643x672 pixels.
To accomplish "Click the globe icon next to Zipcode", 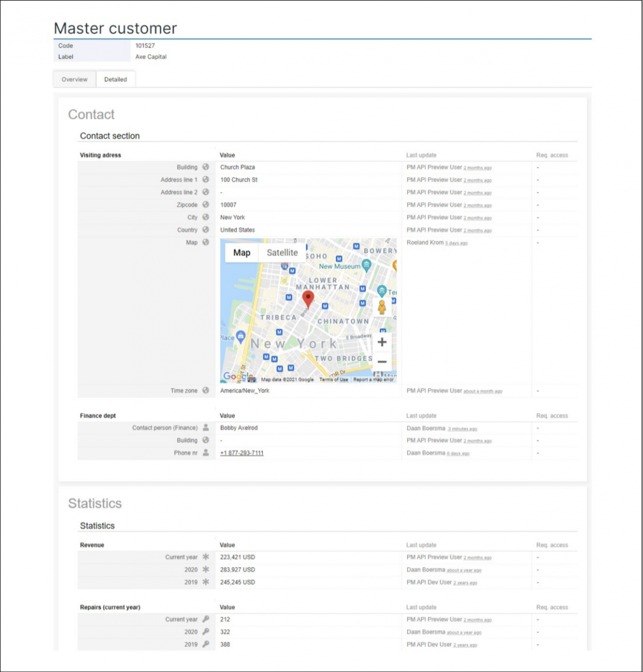I will (206, 205).
